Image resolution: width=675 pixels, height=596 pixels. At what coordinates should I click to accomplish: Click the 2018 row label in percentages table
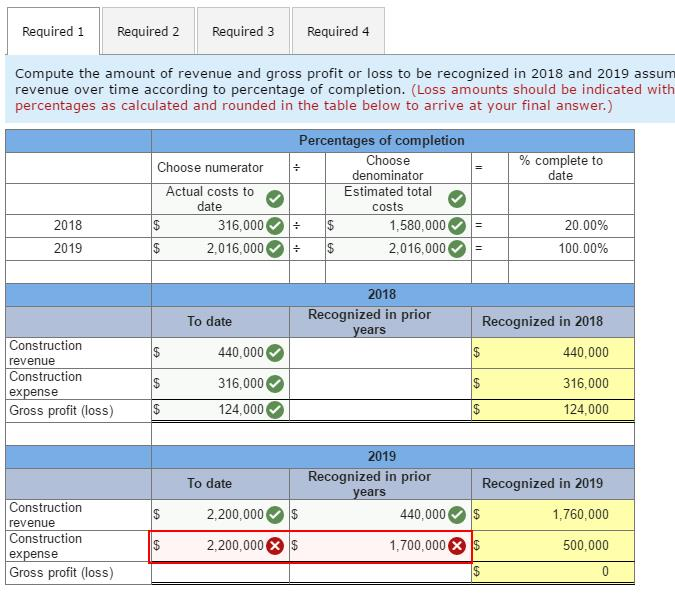coord(68,225)
